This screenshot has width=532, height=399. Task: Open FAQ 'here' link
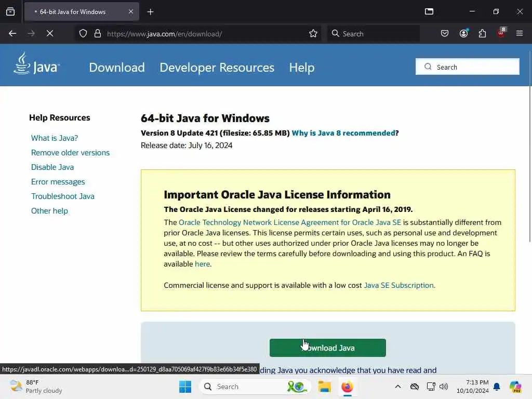[x=202, y=264]
